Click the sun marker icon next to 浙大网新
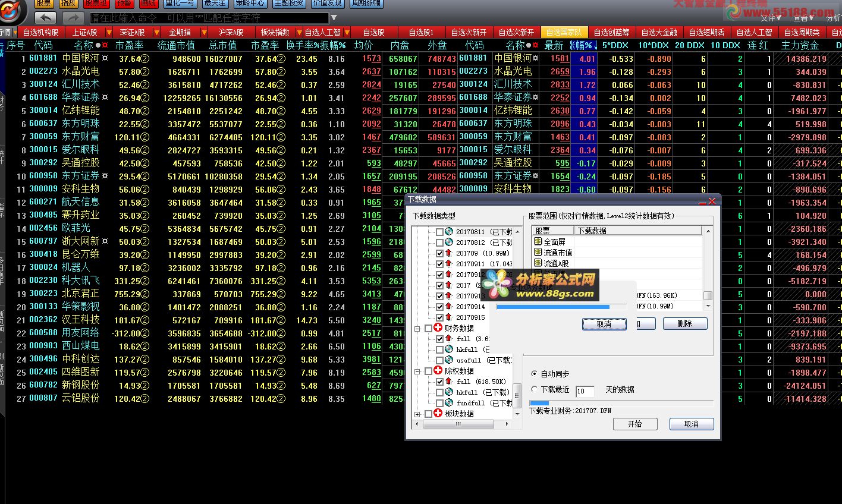 105,241
